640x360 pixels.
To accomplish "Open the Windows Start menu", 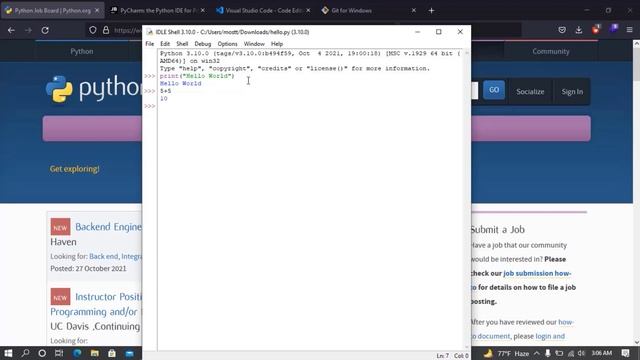I will [x=8, y=353].
